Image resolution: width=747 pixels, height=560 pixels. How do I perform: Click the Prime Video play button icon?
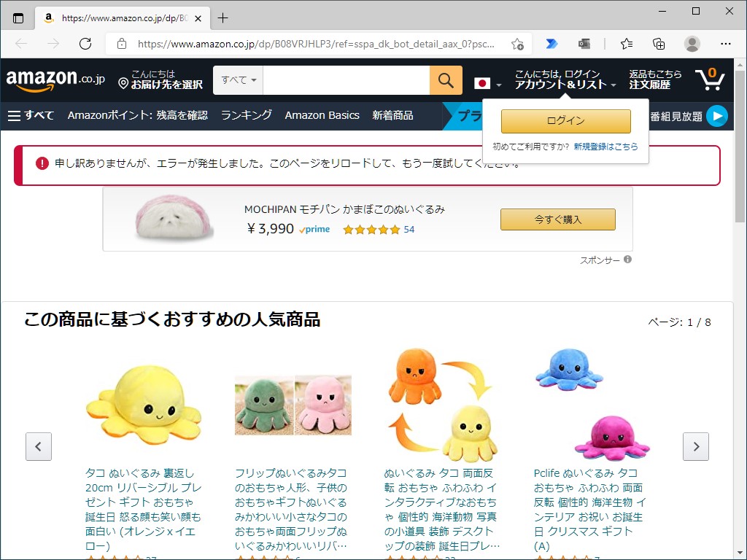point(716,115)
